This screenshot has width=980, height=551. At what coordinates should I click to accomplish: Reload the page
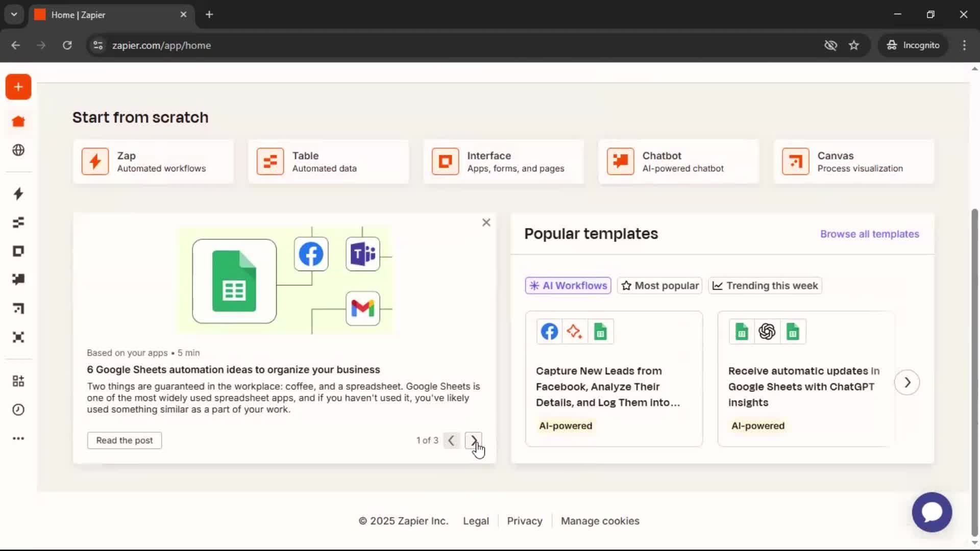pyautogui.click(x=67, y=45)
